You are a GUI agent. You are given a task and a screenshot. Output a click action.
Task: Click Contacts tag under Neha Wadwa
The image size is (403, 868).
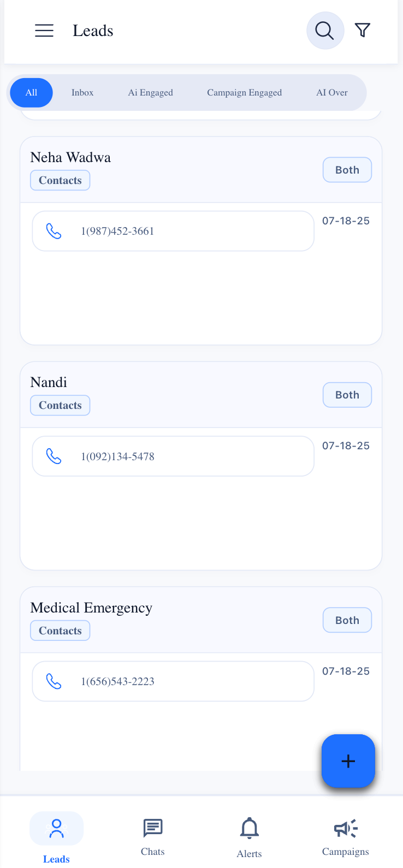pos(60,180)
